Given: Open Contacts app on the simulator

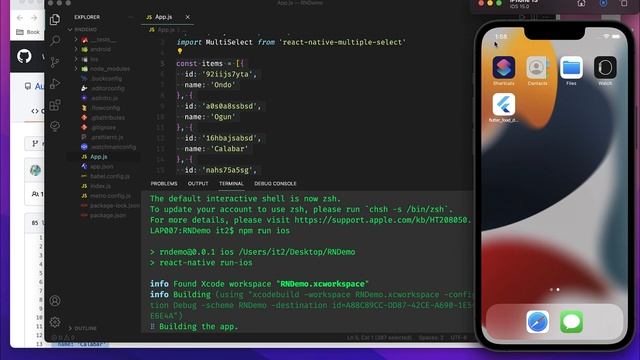Looking at the screenshot, I should pos(537,68).
